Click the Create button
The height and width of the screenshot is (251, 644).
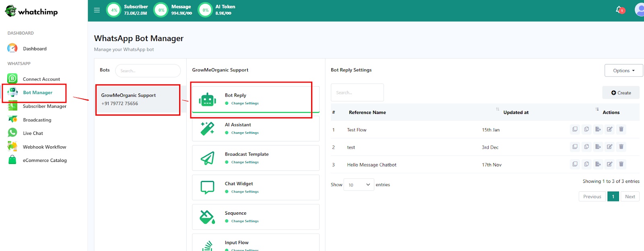pyautogui.click(x=621, y=93)
